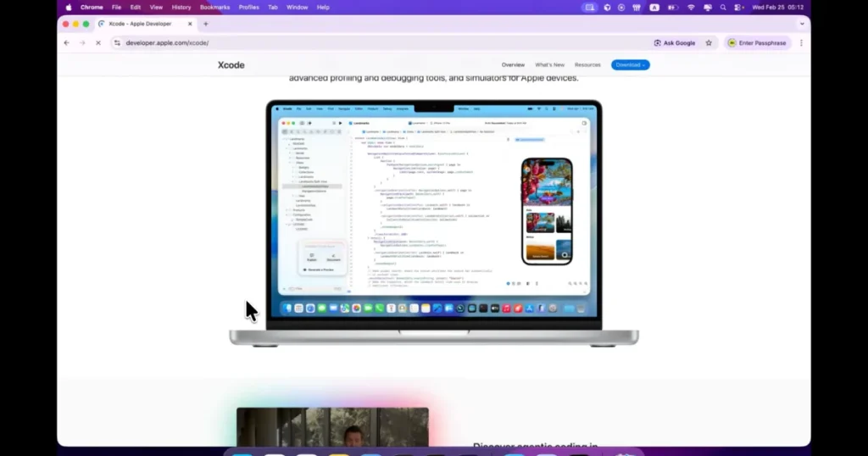Click the sliders-shaped menu bar status icon

coord(637,7)
